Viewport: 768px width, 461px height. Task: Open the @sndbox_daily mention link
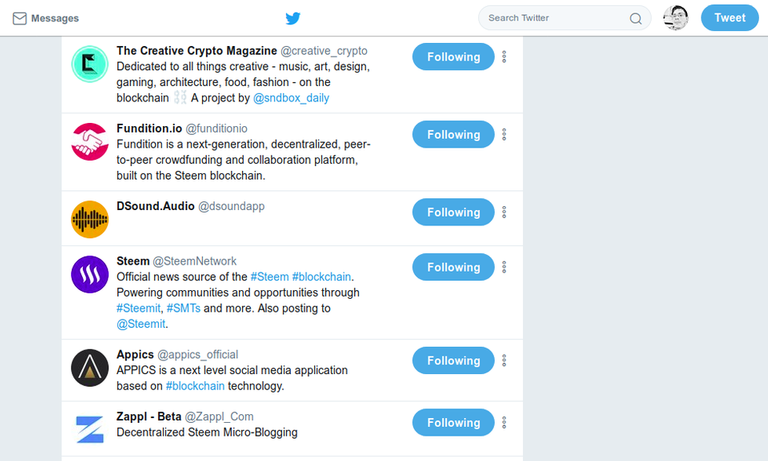[x=291, y=98]
